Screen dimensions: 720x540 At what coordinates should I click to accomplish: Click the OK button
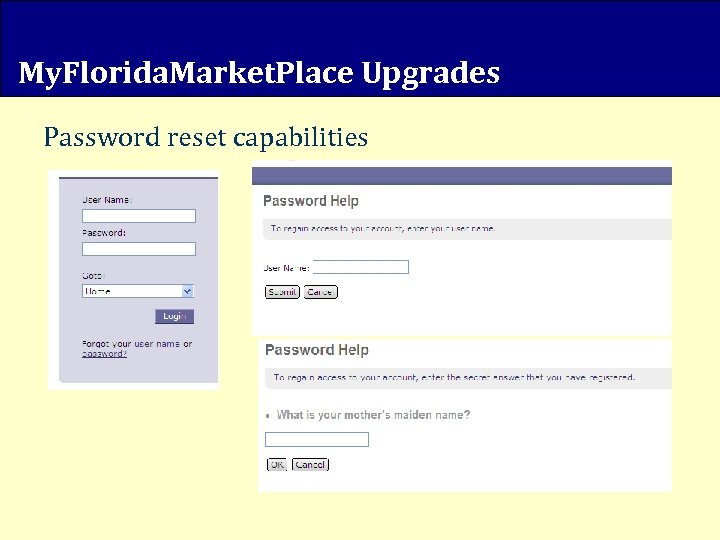[277, 465]
